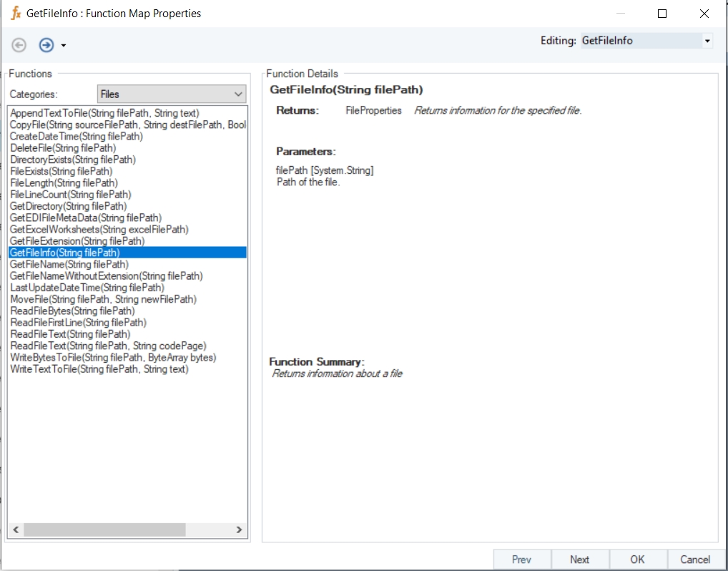Select GetExcelWorksheets function
This screenshot has height=571, width=728.
pos(99,230)
